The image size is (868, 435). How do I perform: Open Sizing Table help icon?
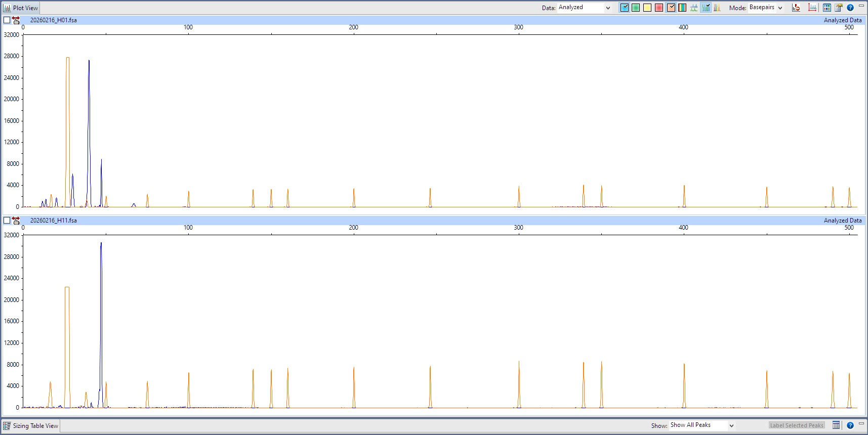click(x=850, y=425)
